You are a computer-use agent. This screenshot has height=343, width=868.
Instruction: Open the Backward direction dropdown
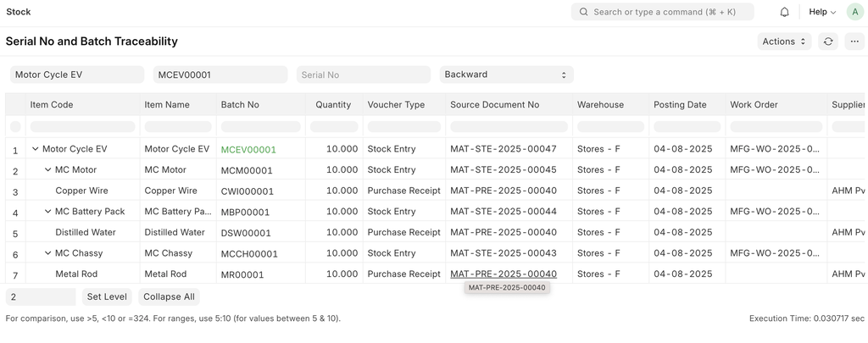point(506,75)
